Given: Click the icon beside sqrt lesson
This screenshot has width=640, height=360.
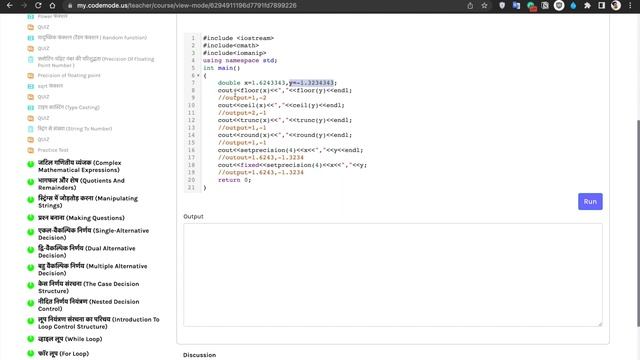Looking at the screenshot, I should click(x=31, y=87).
